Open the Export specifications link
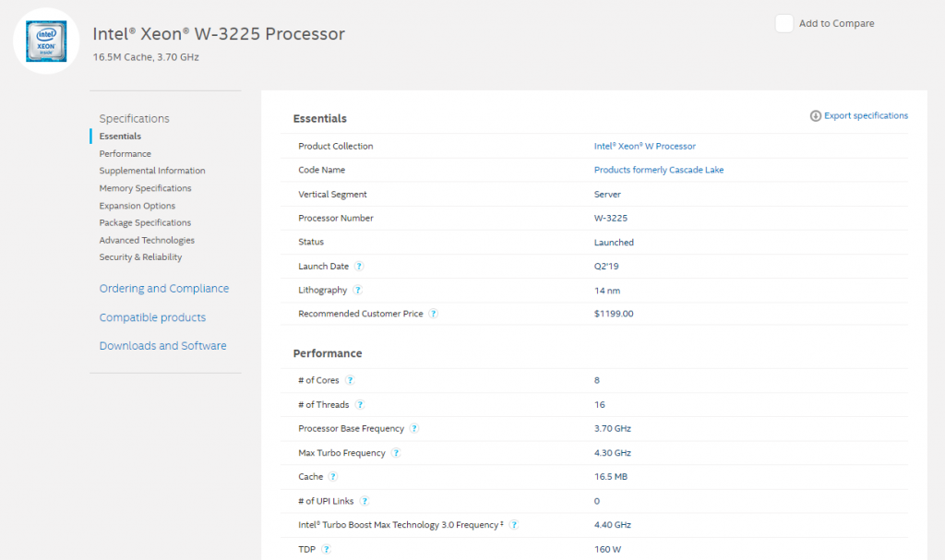 click(866, 116)
